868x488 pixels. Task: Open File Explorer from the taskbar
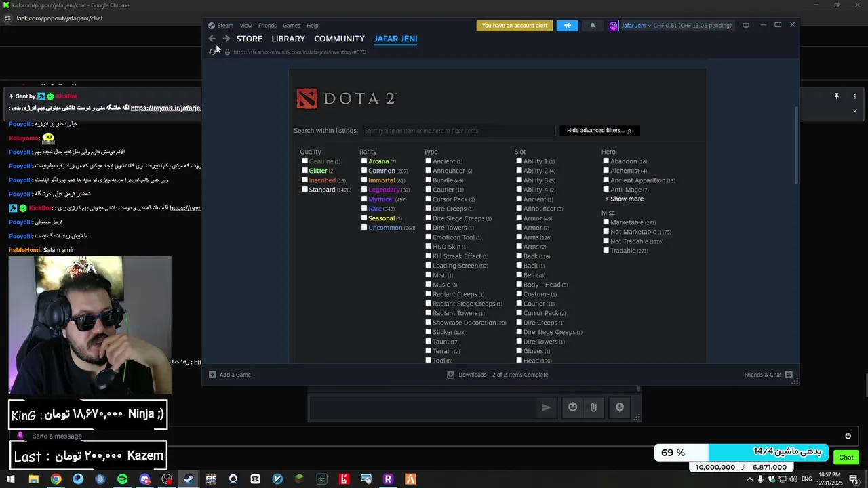[33, 479]
